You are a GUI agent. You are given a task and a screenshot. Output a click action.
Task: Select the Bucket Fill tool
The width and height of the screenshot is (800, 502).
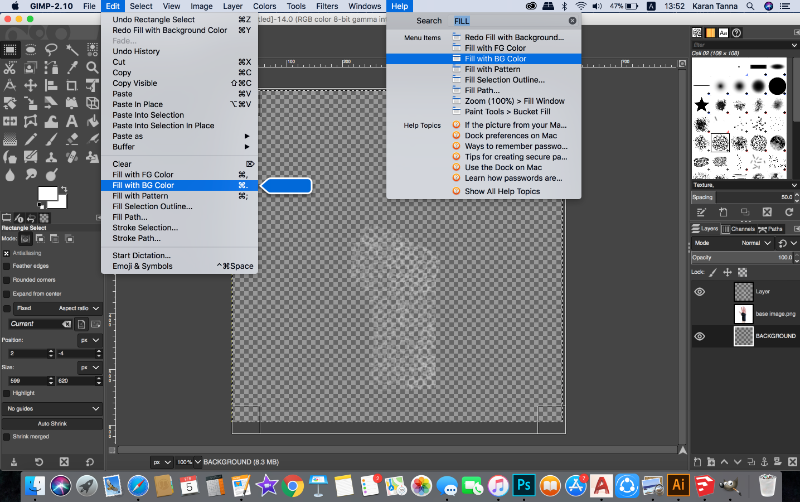coord(92,121)
